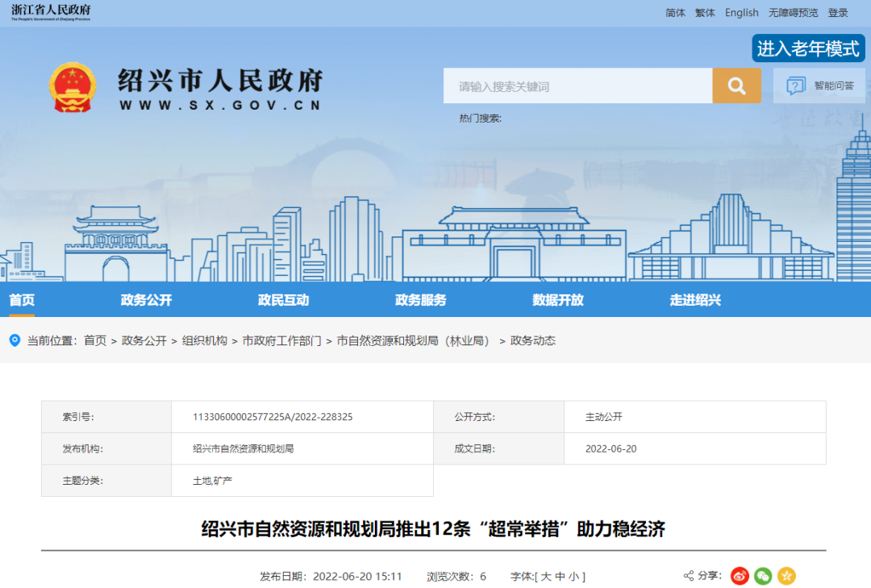Click the search keyword input field
The height and width of the screenshot is (588, 871).
point(577,85)
